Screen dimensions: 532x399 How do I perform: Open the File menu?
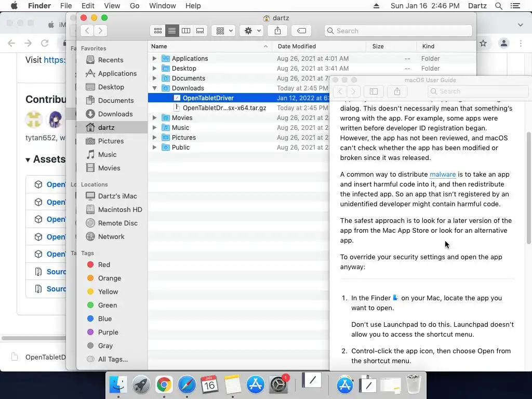pos(66,6)
